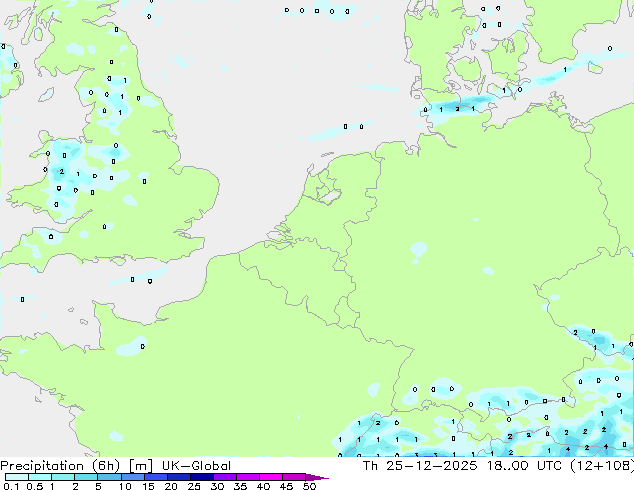Click the above-50 arrow at legend end
The width and height of the screenshot is (634, 490).
click(317, 477)
